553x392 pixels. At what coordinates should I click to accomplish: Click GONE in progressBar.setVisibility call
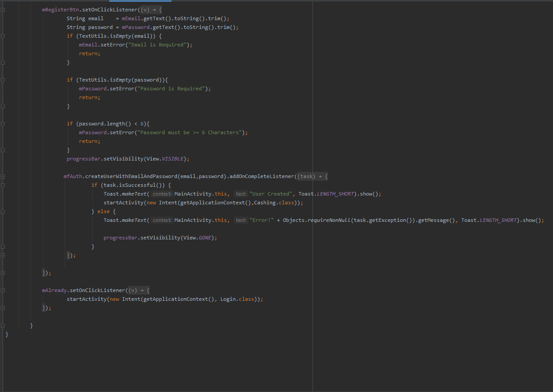[205, 238]
